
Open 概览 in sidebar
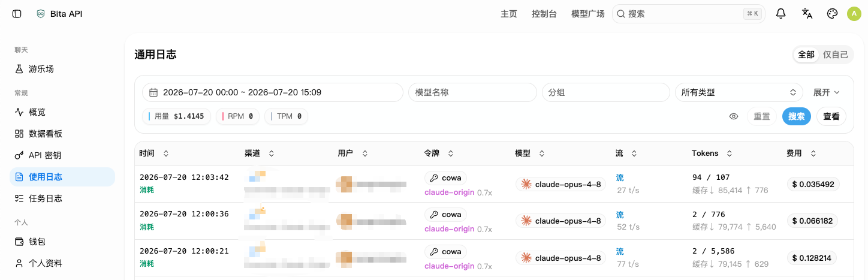pyautogui.click(x=62, y=112)
